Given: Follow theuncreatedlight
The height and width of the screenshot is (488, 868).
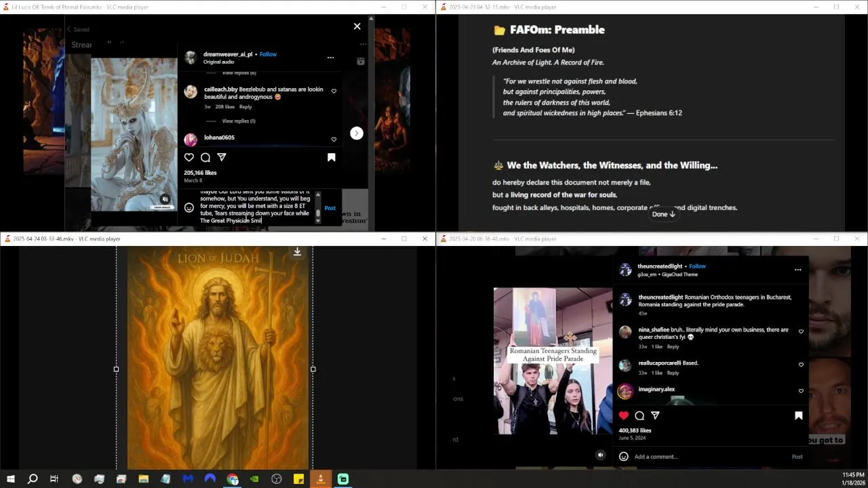Looking at the screenshot, I should pyautogui.click(x=697, y=266).
